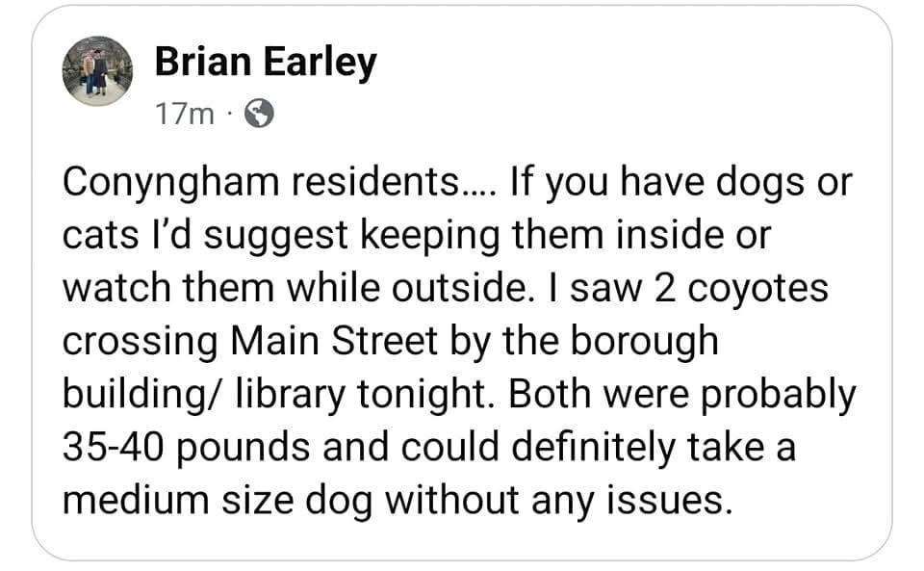This screenshot has width=924, height=571.
Task: Click the globe public audience icon
Action: (x=259, y=114)
